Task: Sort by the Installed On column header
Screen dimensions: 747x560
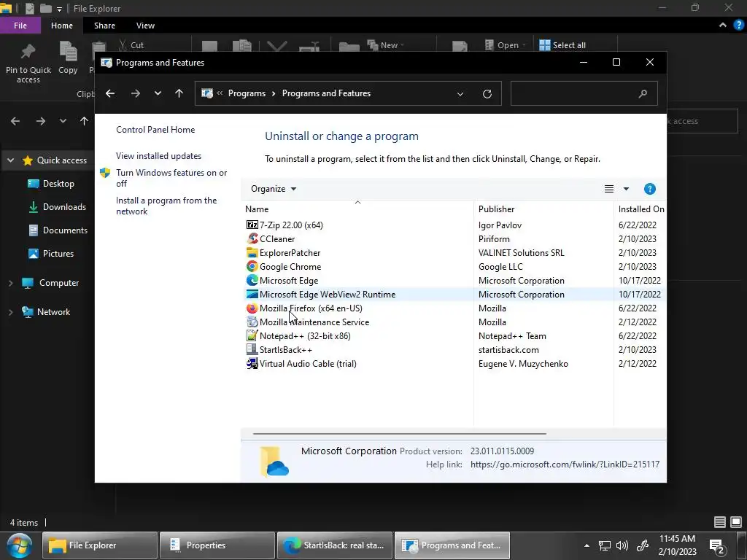Action: tap(640, 209)
